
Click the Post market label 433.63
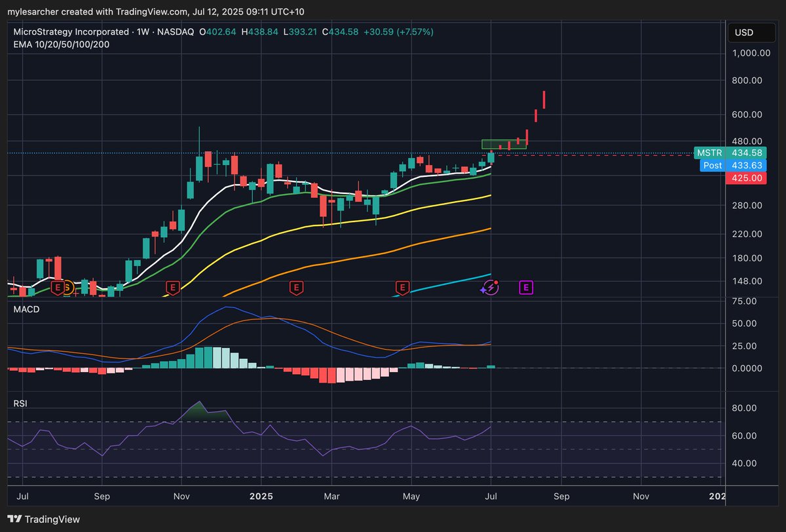point(734,166)
